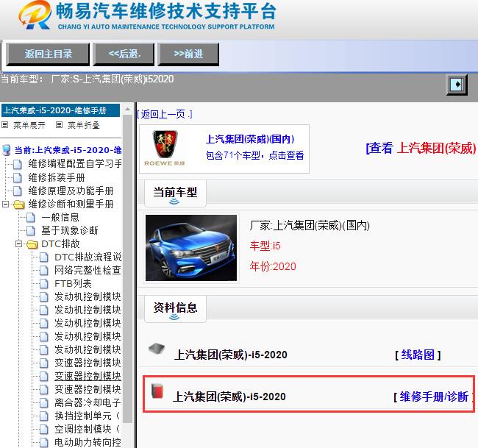Open 网络完整性检查 tree item
This screenshot has height=448, width=478.
coord(88,270)
